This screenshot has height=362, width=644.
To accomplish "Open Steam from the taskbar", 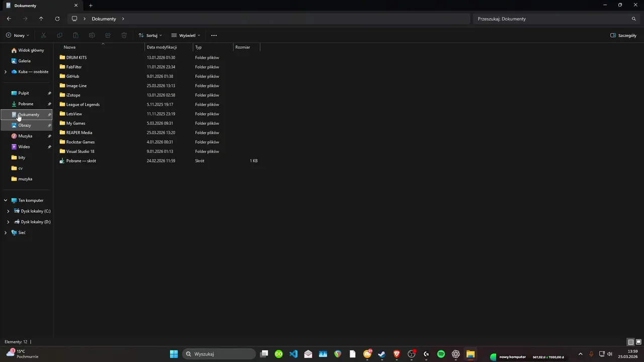I will click(382, 354).
